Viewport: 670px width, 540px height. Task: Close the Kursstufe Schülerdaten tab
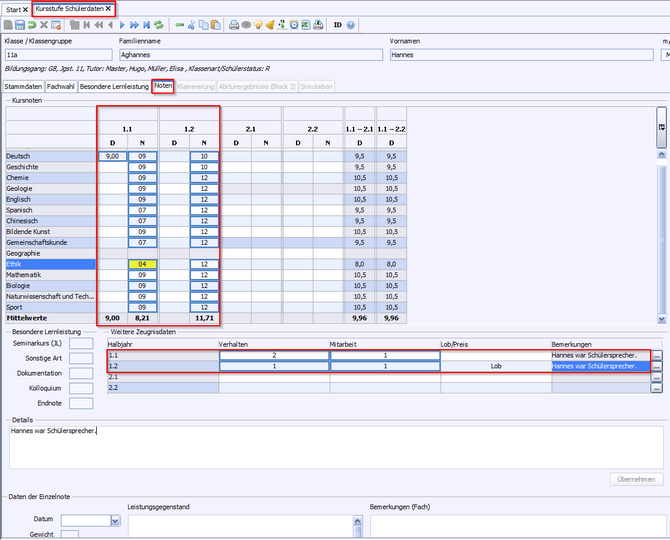[108, 8]
